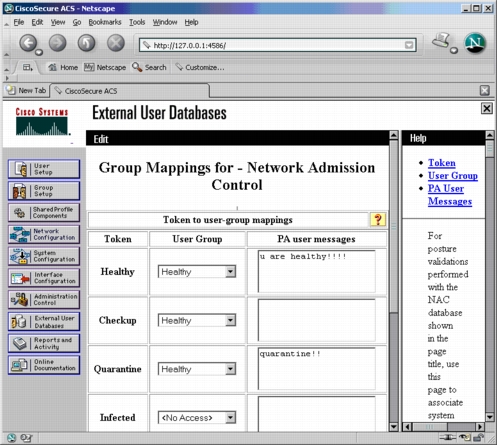499x447 pixels.
Task: Open the Go menu
Action: pyautogui.click(x=77, y=22)
